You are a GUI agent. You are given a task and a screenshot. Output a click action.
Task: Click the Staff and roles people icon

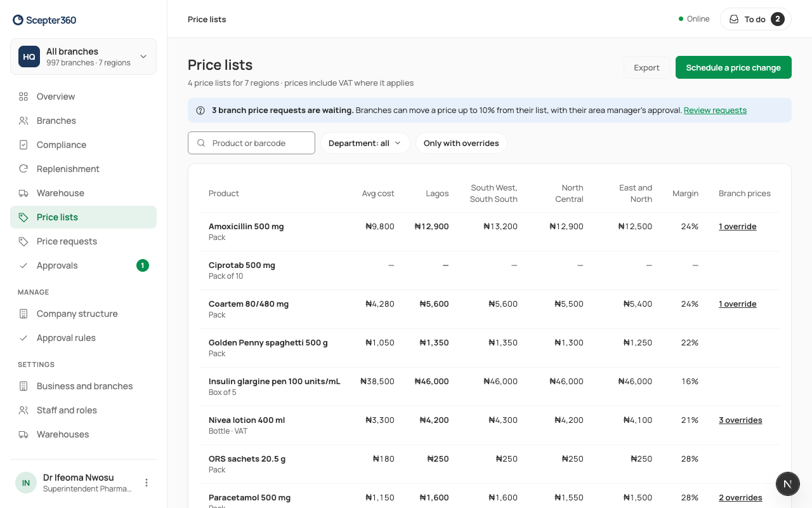(x=23, y=410)
